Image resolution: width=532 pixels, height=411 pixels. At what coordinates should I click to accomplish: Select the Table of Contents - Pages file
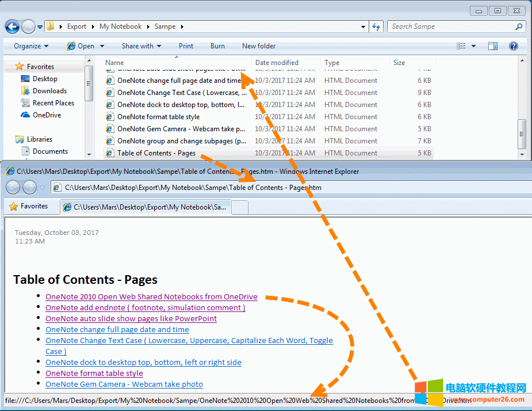pos(156,153)
